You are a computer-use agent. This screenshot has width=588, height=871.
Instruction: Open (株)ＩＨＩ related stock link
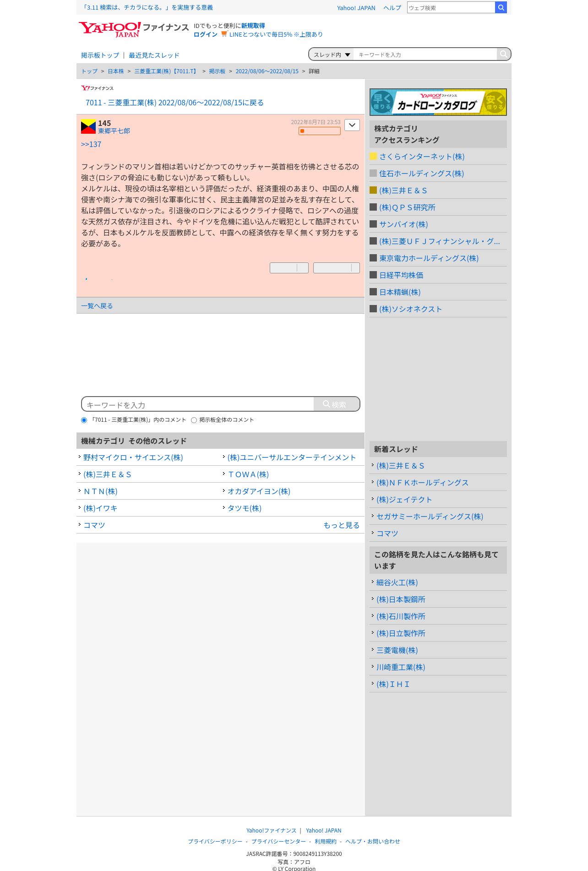point(393,684)
